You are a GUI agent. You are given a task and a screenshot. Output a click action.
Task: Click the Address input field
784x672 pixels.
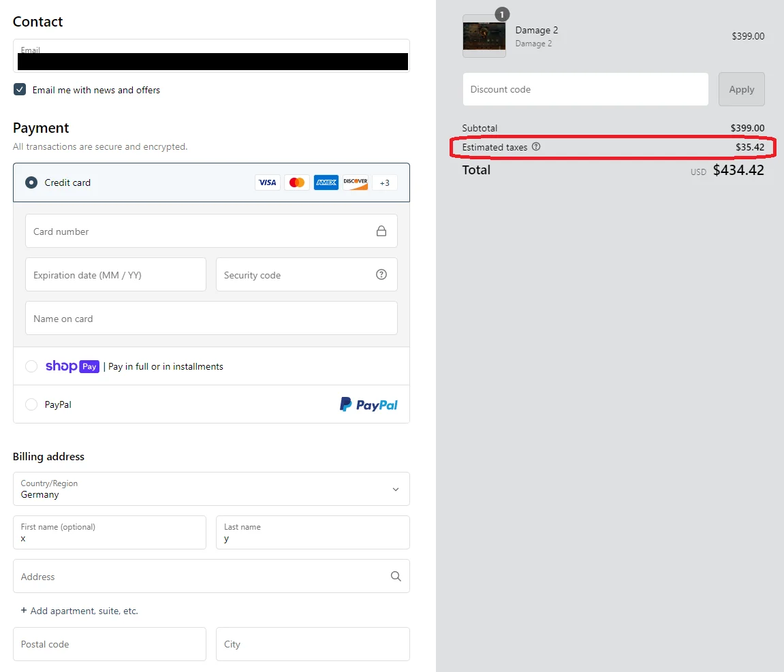click(x=212, y=576)
